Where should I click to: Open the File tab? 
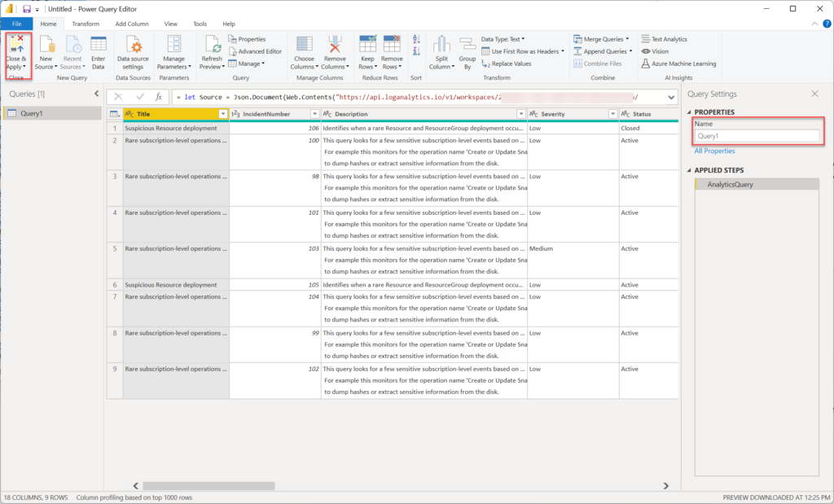16,24
